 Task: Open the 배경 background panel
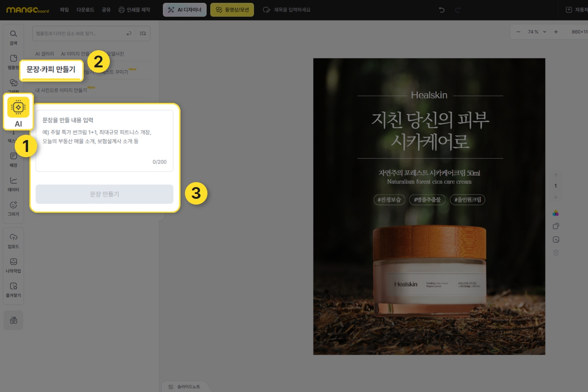coord(13,160)
